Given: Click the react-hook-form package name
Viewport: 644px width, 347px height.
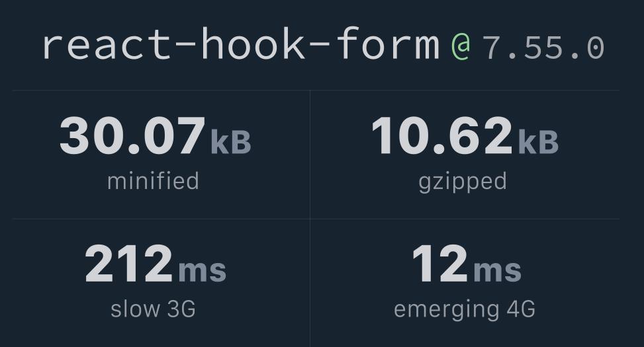Looking at the screenshot, I should click(x=240, y=46).
